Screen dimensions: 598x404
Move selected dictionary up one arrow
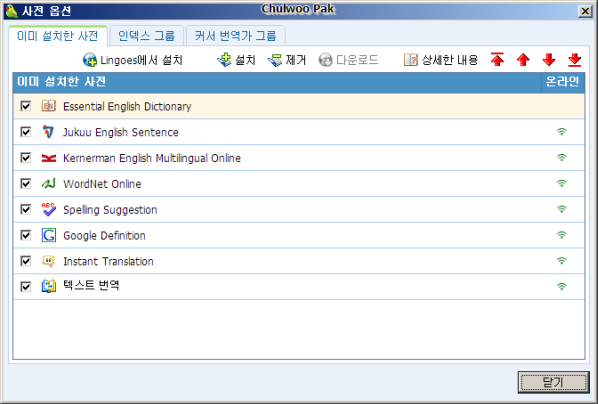(523, 60)
